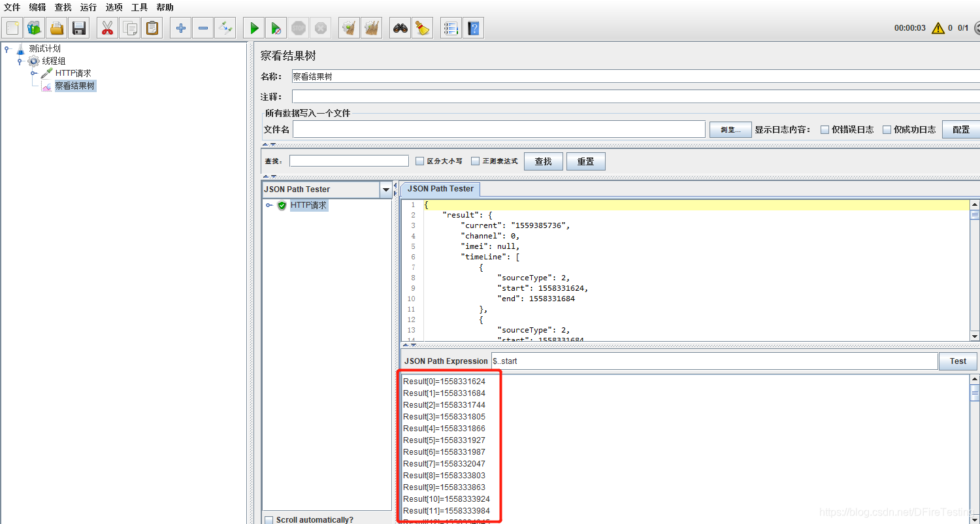Toggle the 正则表达式 checkbox
Viewport: 980px width, 524px height.
(x=476, y=161)
